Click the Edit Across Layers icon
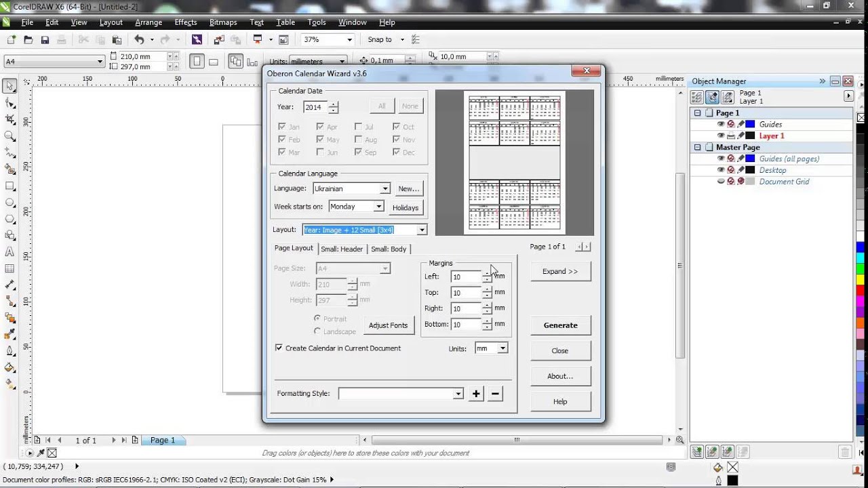Image resolution: width=868 pixels, height=488 pixels. point(712,98)
